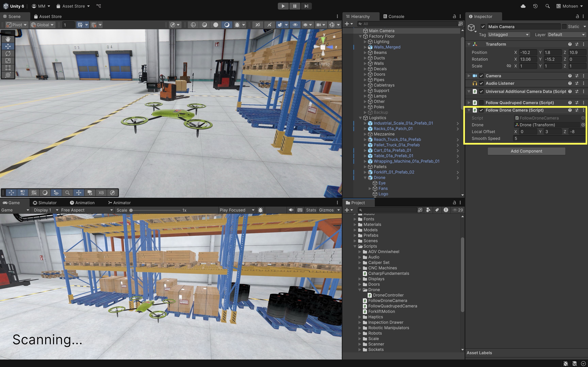Open the Free Aspect dropdown
588x367 pixels.
click(x=87, y=210)
